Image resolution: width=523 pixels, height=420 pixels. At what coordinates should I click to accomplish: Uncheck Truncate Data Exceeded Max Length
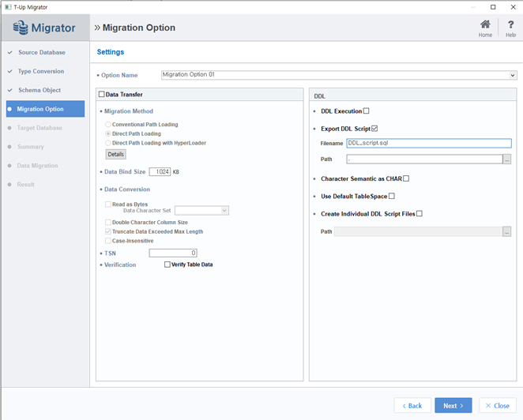click(x=108, y=231)
